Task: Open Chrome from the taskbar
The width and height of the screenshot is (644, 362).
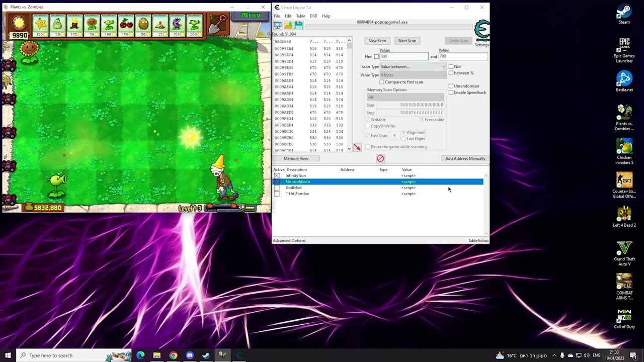Action: pyautogui.click(x=173, y=355)
